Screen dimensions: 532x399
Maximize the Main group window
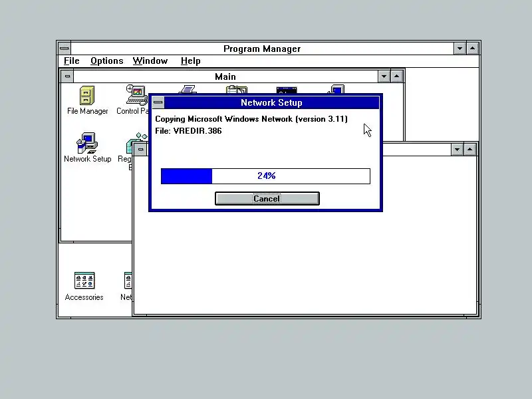point(396,76)
